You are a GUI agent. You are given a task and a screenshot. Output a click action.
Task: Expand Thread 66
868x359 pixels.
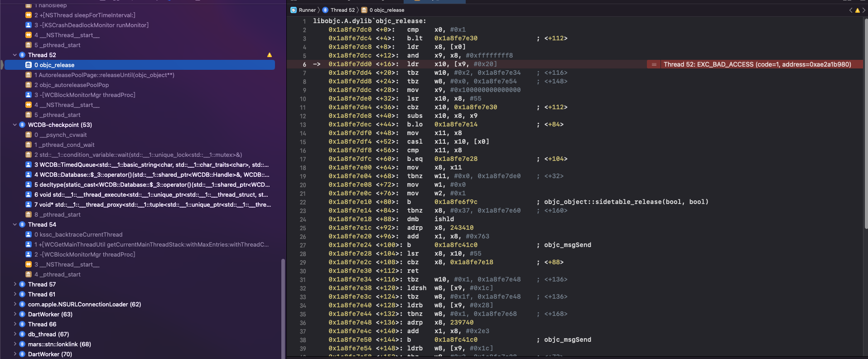point(14,324)
